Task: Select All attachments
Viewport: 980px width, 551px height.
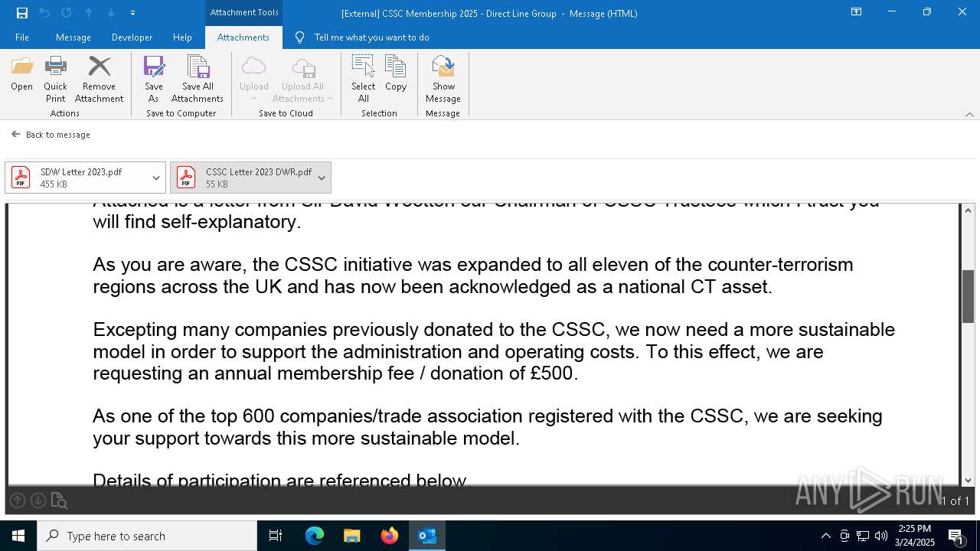Action: [x=363, y=79]
